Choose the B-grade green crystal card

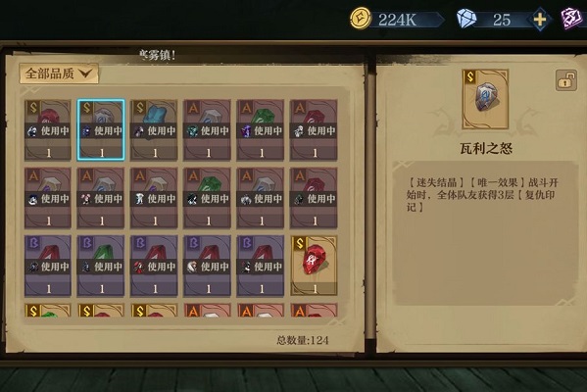pos(101,266)
